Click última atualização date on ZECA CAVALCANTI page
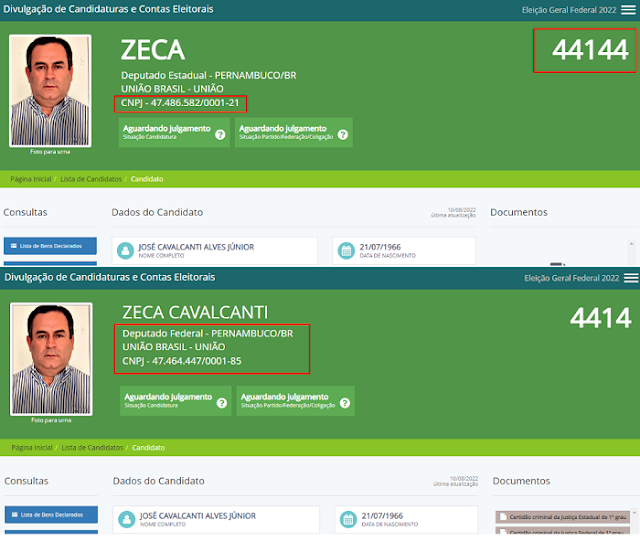This screenshot has width=640, height=541. point(464,478)
